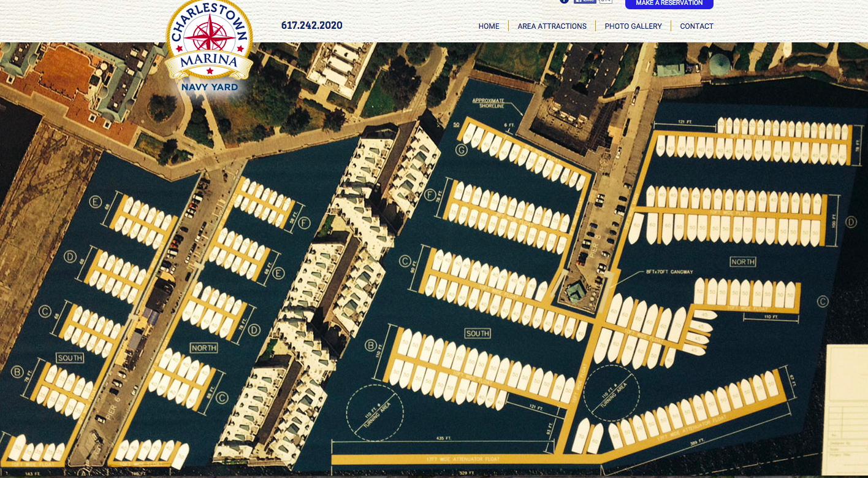Click the Navy Yard text below the logo
868x478 pixels.
pos(209,87)
